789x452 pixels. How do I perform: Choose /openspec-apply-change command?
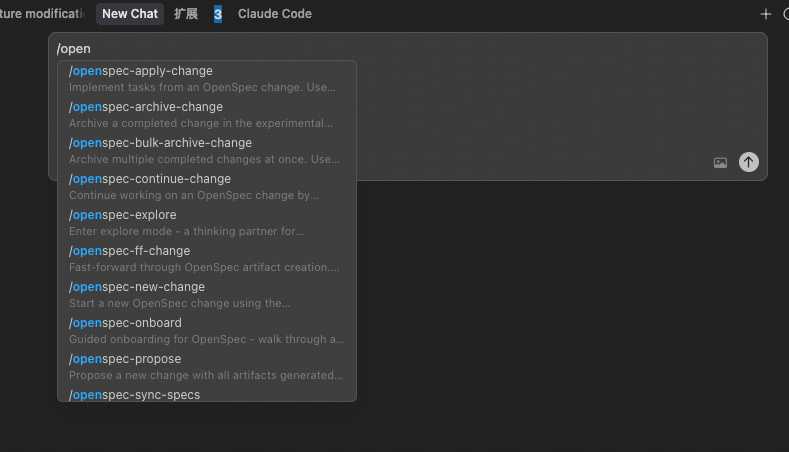(x=207, y=79)
